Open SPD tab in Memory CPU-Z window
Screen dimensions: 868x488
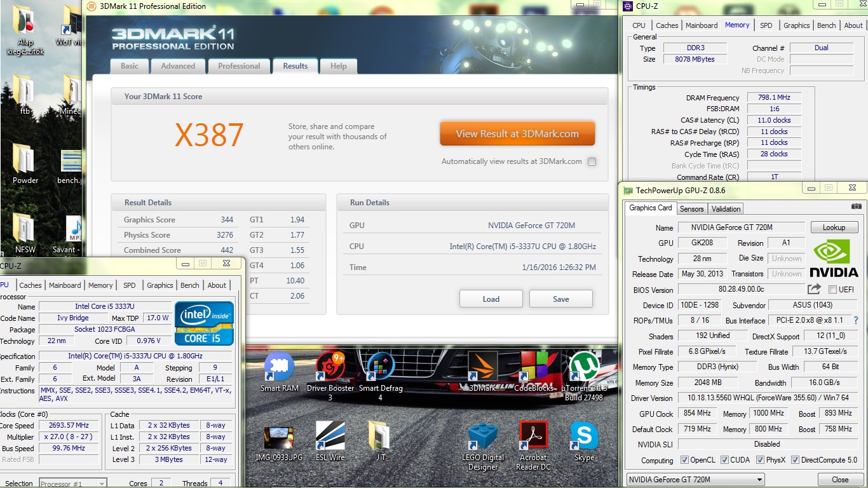click(x=766, y=25)
